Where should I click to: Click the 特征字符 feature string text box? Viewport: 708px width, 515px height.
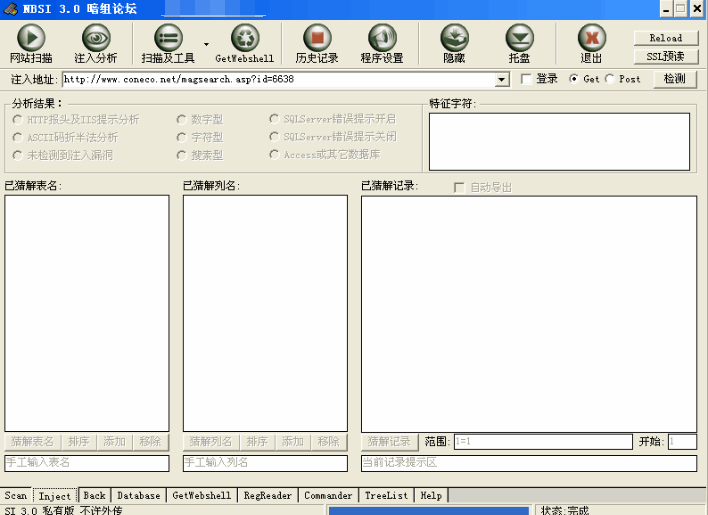tap(559, 142)
